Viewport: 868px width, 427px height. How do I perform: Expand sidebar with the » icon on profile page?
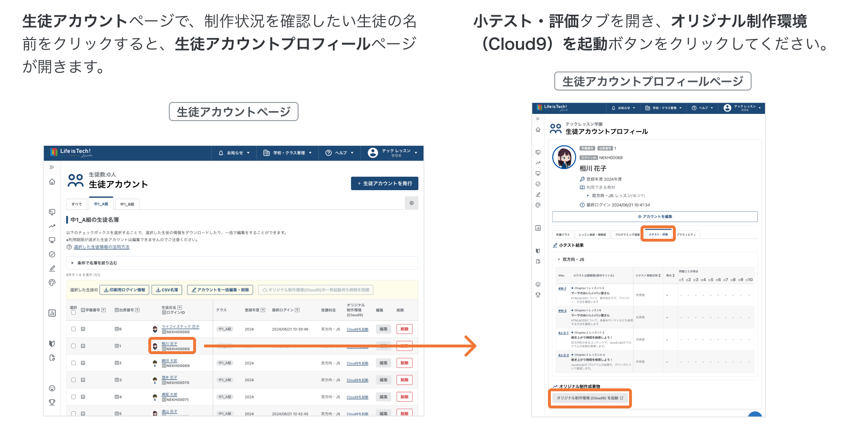coord(538,119)
